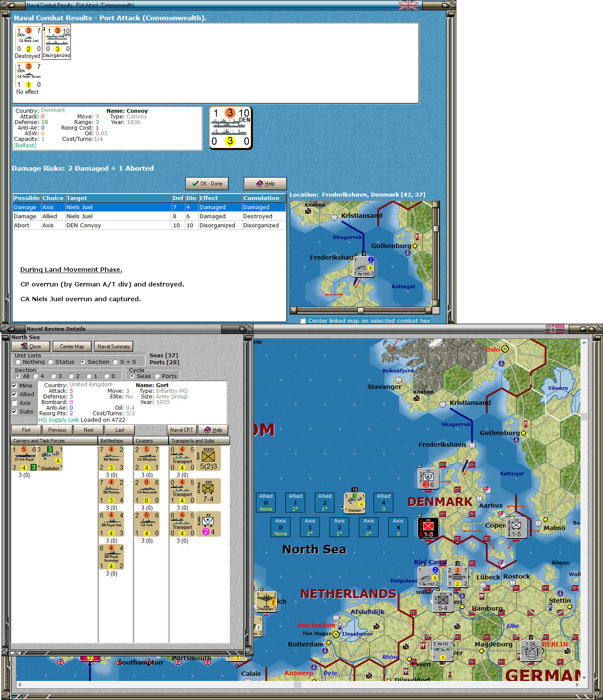Click the Allied 2 sea box section

point(325,503)
